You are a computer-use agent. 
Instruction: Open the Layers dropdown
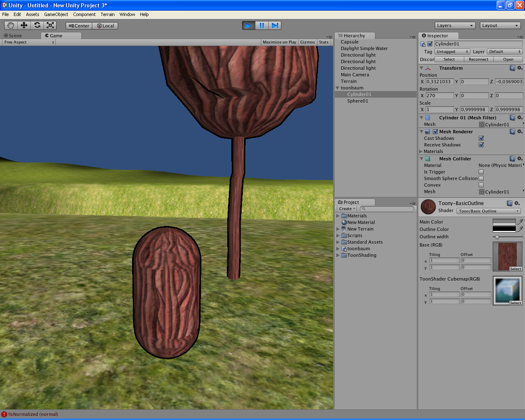[455, 25]
